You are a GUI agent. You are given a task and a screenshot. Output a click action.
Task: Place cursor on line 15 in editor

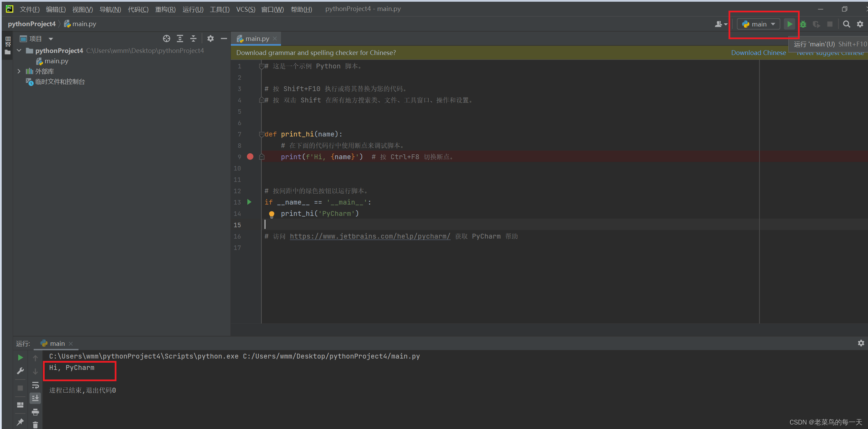click(550, 225)
